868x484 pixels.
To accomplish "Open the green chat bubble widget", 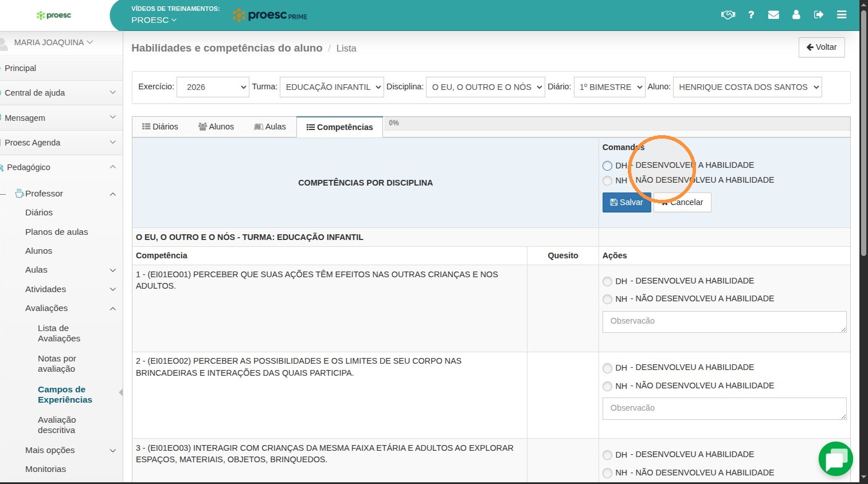I will coord(836,459).
